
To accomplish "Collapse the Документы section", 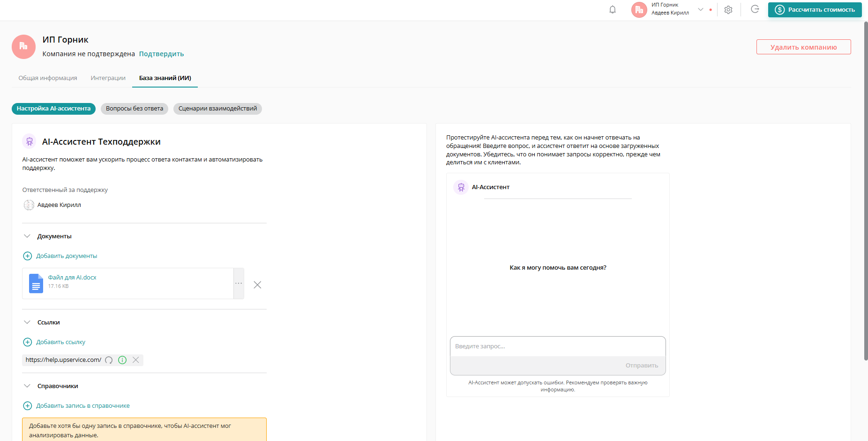I will (27, 236).
